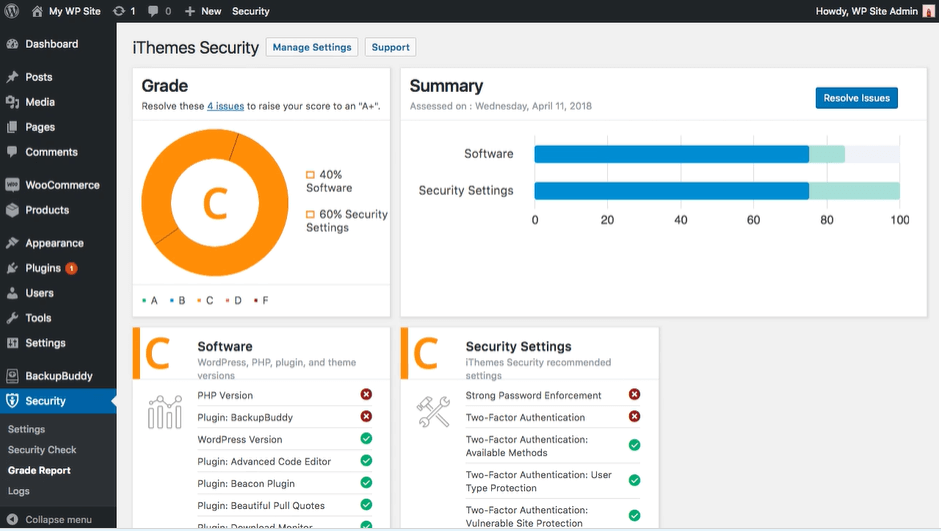Click the grade A legend dot
Screen dimensions: 941x531
coord(144,300)
